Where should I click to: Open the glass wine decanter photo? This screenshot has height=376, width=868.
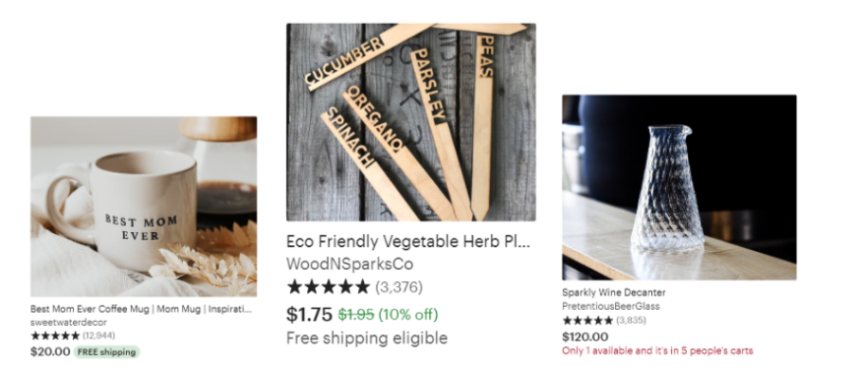click(679, 188)
